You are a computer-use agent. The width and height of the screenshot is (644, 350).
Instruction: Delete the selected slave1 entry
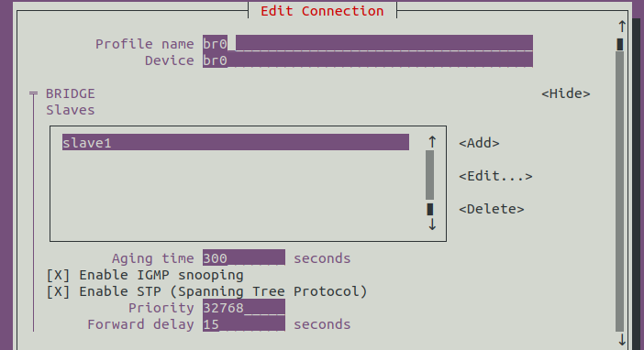[x=491, y=209]
